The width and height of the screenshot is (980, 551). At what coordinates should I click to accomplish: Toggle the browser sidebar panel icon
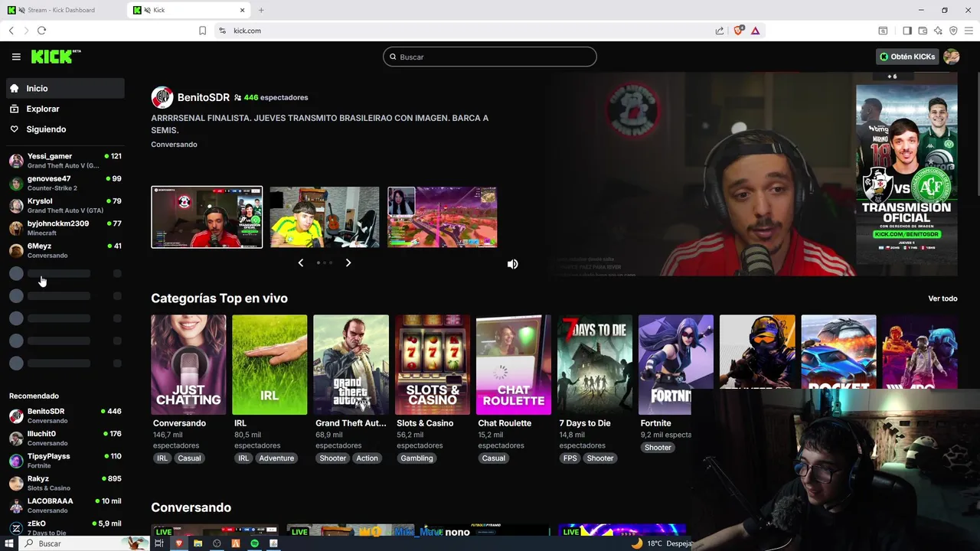coord(907,31)
